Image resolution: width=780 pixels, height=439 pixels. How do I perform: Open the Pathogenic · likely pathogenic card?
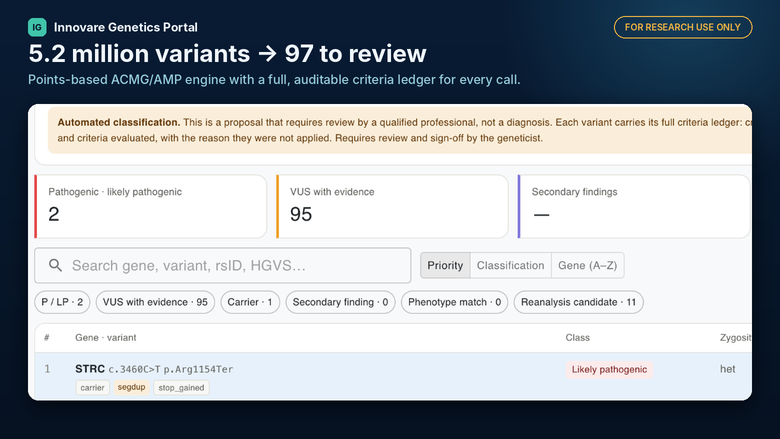[151, 206]
